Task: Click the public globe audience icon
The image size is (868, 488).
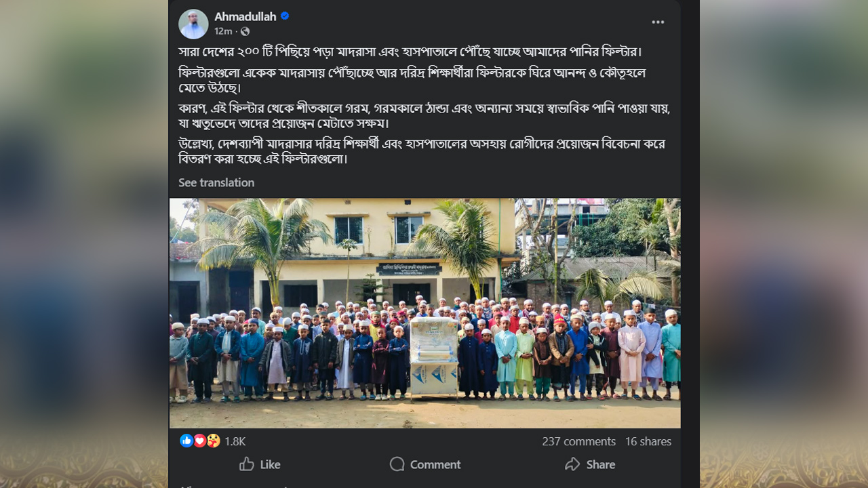Action: tap(245, 31)
